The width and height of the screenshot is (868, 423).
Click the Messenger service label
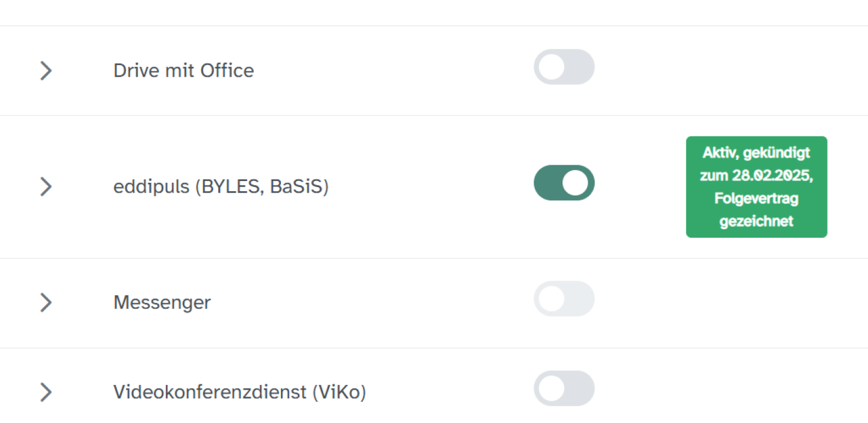tap(162, 302)
